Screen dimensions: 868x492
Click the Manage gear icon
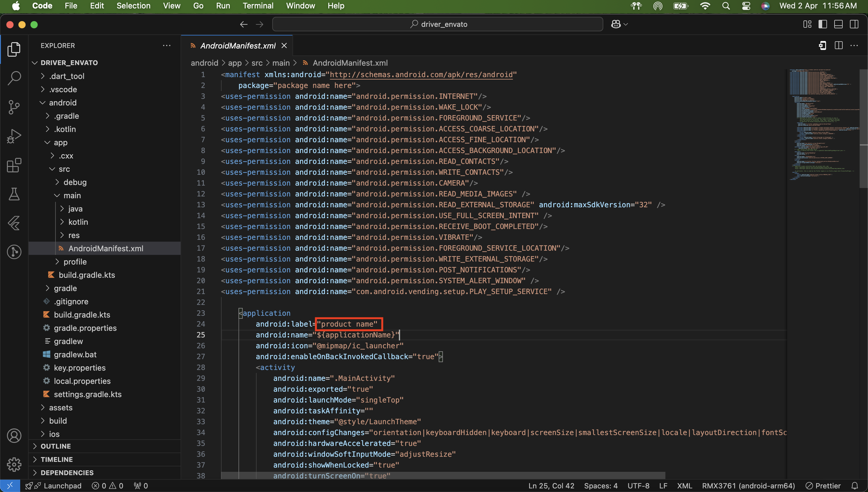pyautogui.click(x=14, y=464)
